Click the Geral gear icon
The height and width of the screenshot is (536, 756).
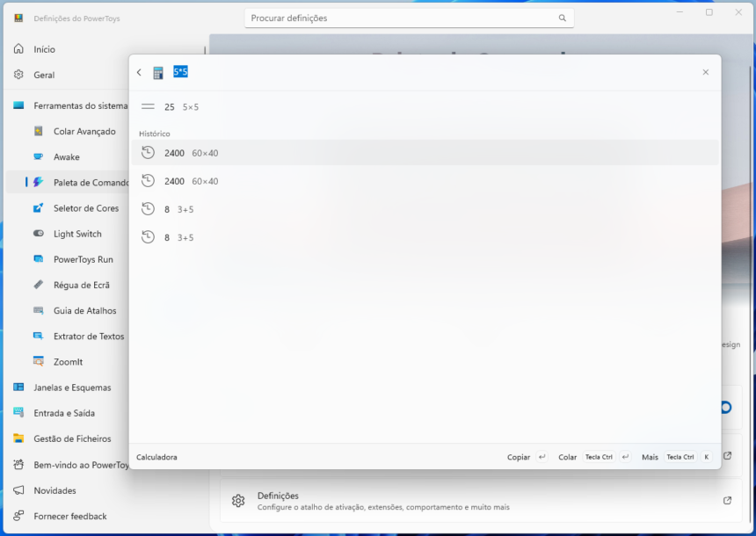[18, 75]
